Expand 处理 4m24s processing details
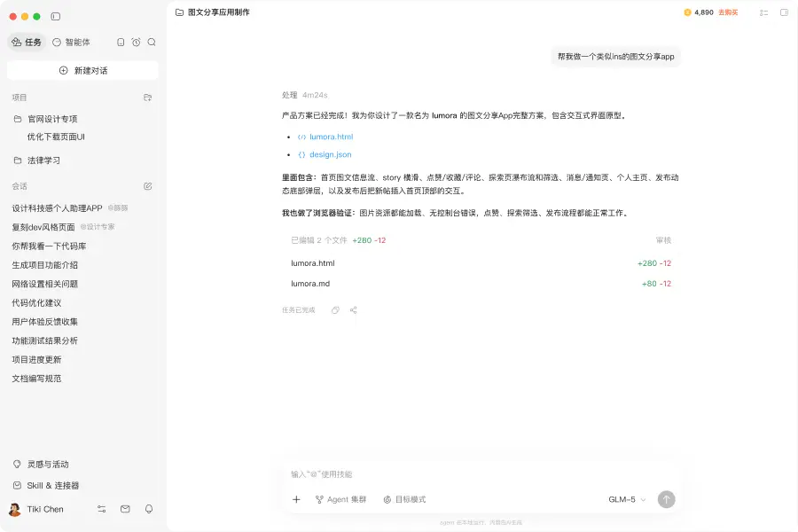Screen dimensions: 798x532 coord(305,95)
